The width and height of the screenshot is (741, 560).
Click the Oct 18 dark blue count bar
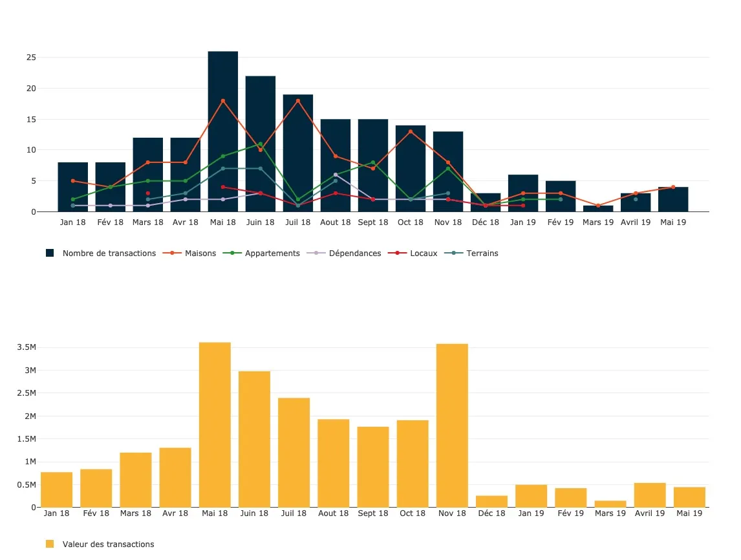(411, 169)
